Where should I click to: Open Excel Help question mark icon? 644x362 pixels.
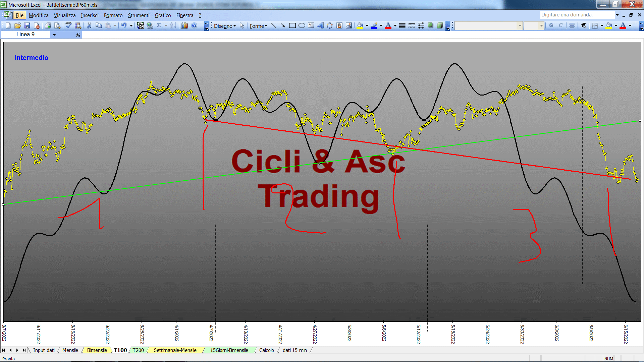194,25
